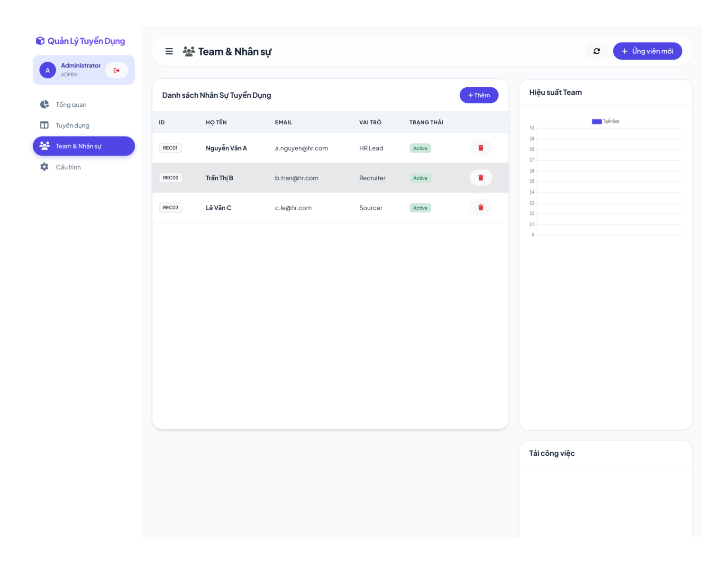Click the Administrator avatar circle
Viewport: 728px width, 563px height.
coord(47,70)
